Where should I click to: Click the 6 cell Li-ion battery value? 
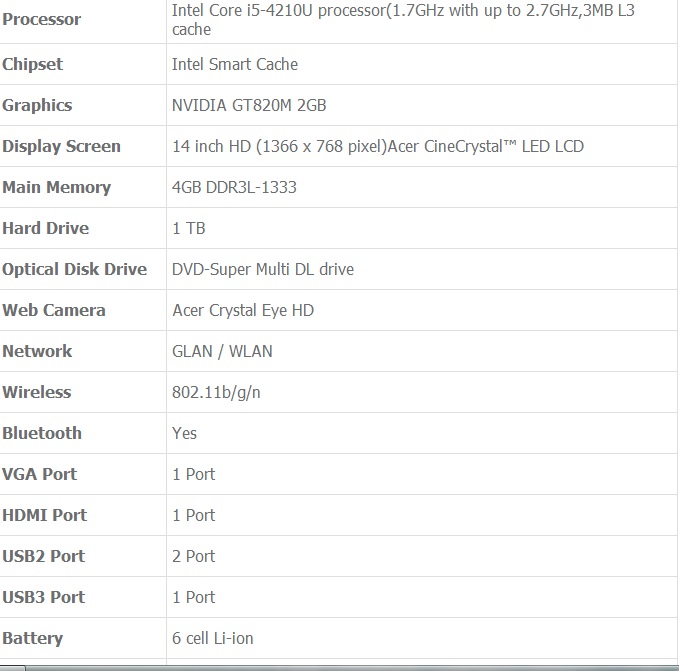213,639
